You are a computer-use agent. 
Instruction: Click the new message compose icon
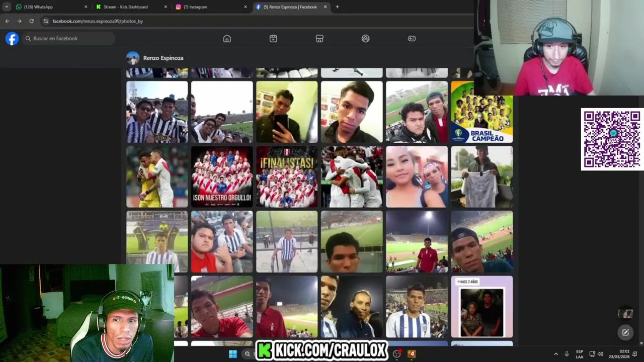(625, 332)
